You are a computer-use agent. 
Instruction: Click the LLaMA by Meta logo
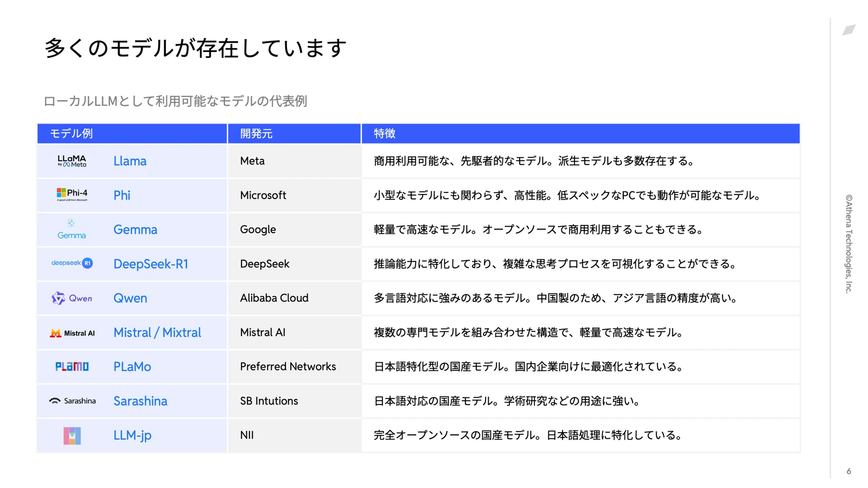tap(72, 161)
